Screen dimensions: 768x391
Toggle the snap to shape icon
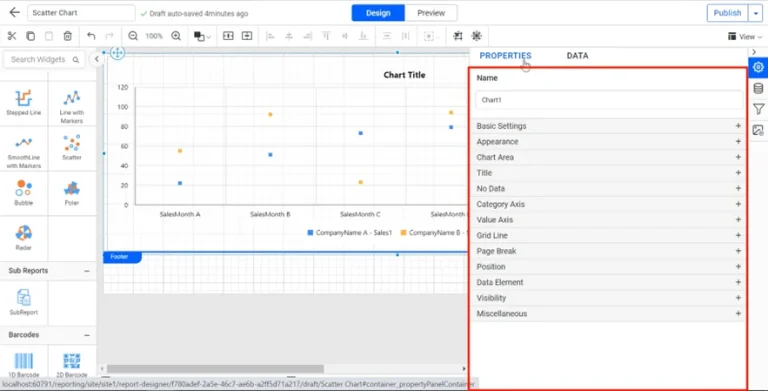point(477,36)
